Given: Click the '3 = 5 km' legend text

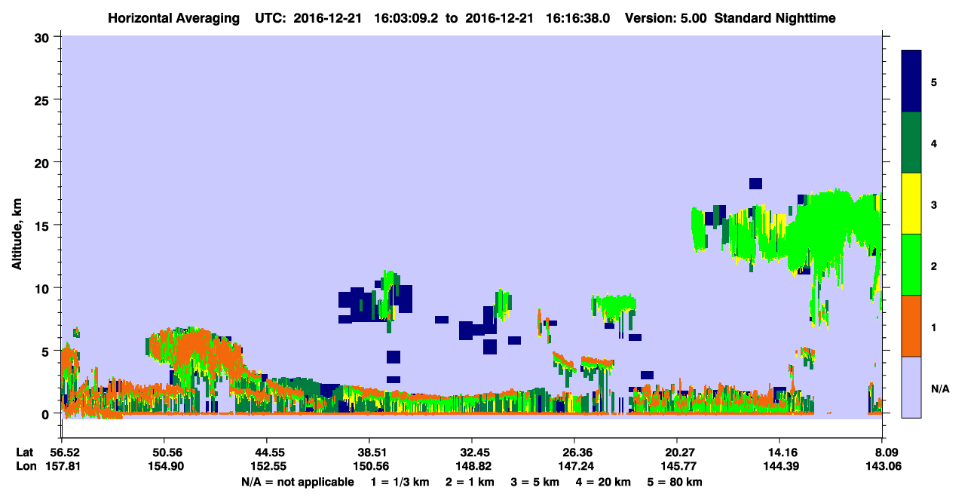Looking at the screenshot, I should pos(534,482).
